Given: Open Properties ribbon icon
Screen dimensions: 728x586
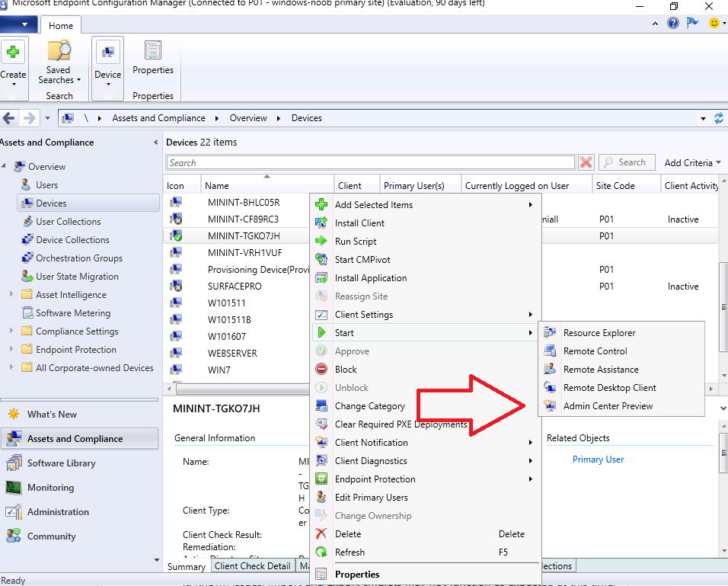Looking at the screenshot, I should click(153, 50).
